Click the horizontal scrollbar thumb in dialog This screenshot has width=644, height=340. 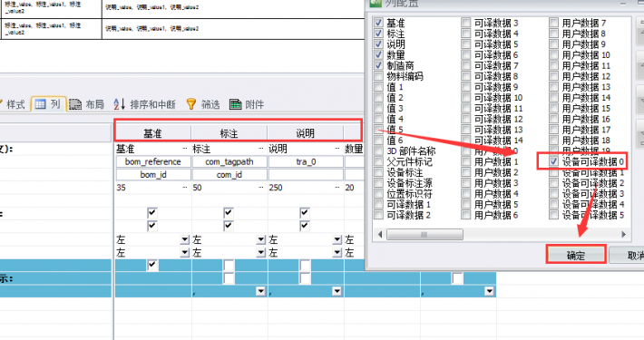(x=425, y=235)
